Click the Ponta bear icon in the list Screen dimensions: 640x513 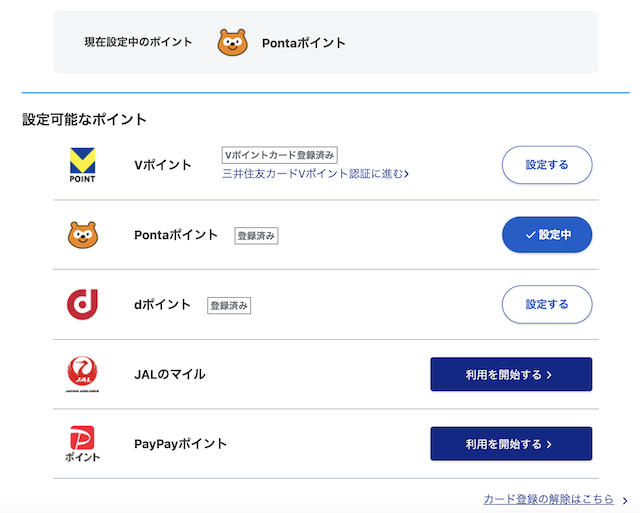point(83,235)
